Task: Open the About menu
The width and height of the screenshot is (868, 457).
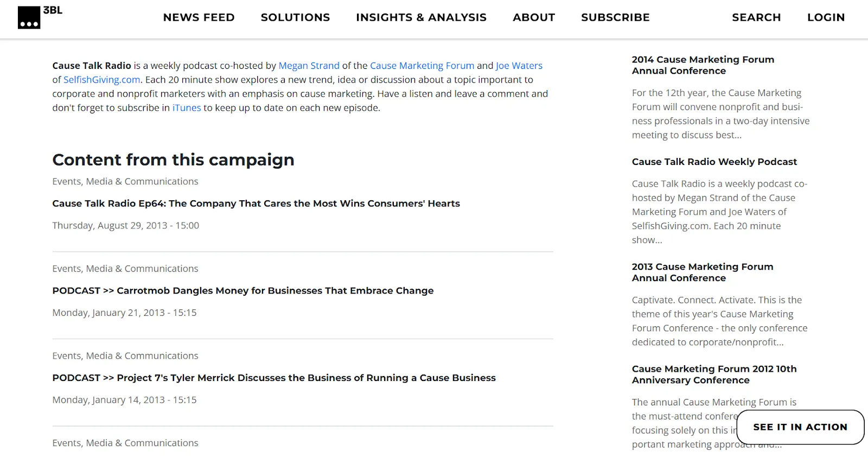Action: click(534, 17)
